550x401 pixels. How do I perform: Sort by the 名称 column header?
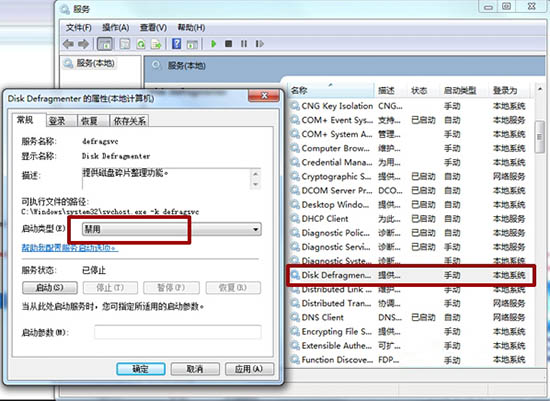(331, 90)
